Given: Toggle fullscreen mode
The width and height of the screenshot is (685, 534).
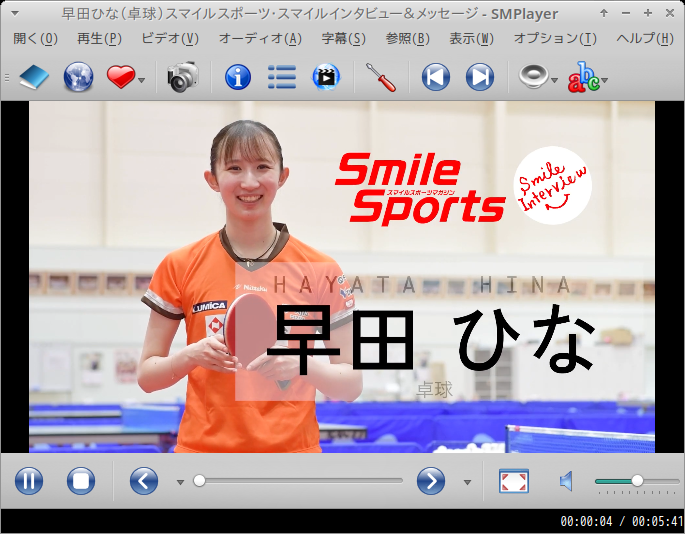Looking at the screenshot, I should (514, 481).
